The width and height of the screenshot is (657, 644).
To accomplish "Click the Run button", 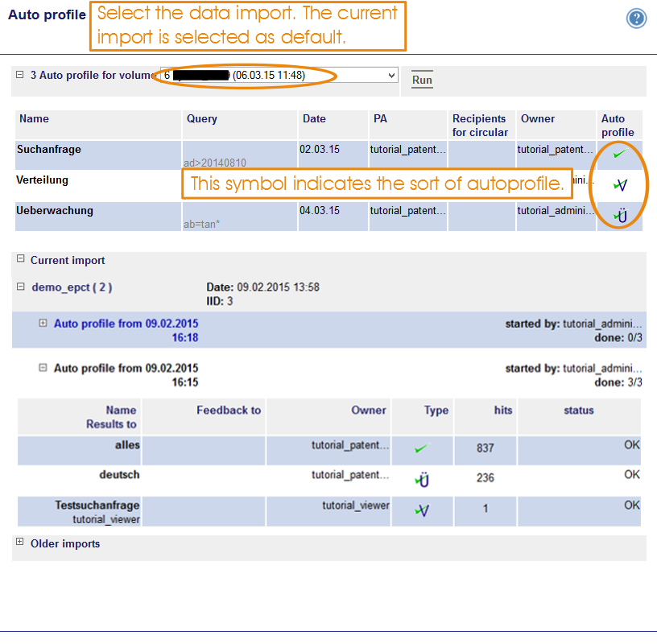I will [422, 80].
